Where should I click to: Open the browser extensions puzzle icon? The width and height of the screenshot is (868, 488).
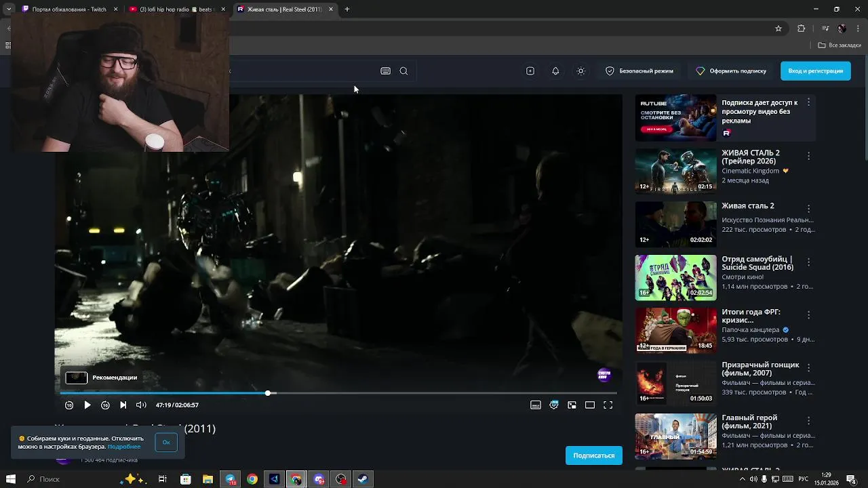pyautogui.click(x=802, y=28)
